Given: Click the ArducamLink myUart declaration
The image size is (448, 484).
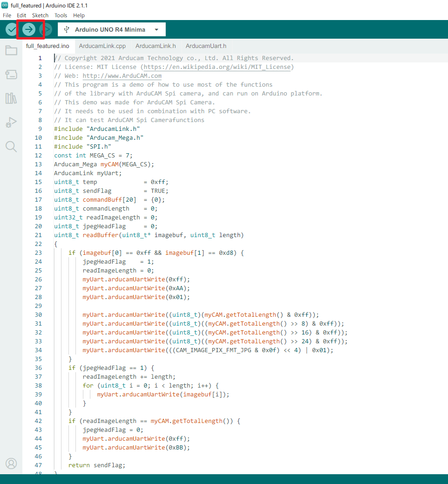Looking at the screenshot, I should pyautogui.click(x=88, y=173).
